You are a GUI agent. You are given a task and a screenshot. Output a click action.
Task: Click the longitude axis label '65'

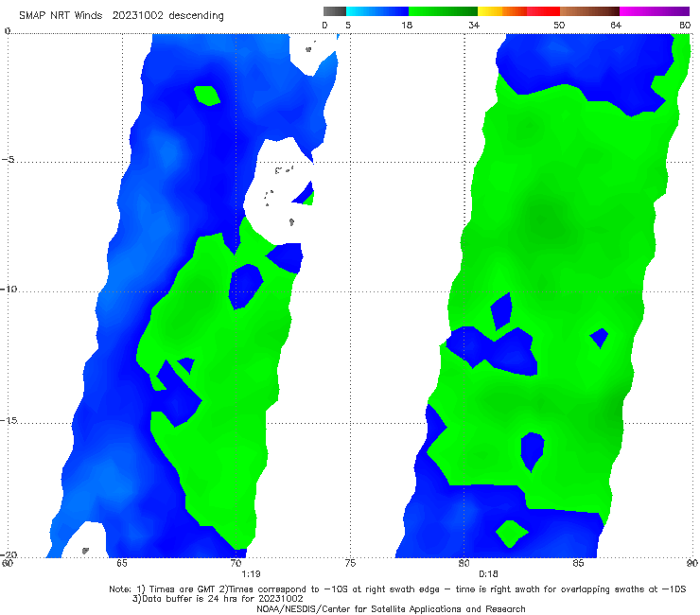coord(122,563)
